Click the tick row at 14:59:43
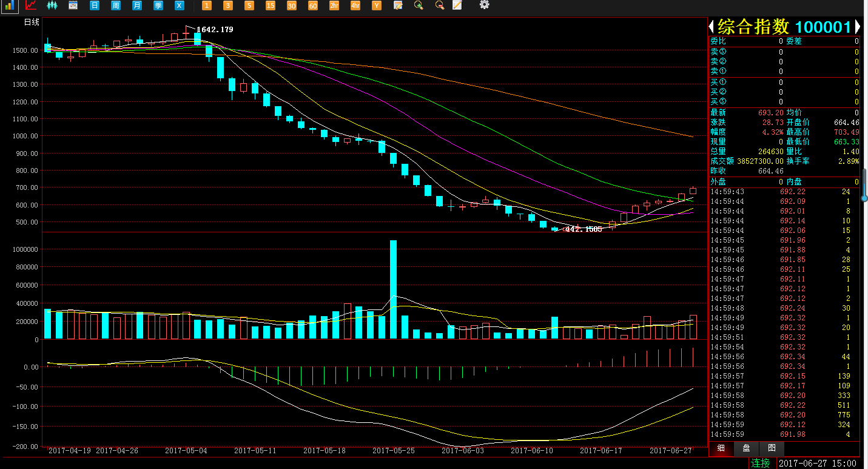The image size is (868, 469). [x=784, y=192]
